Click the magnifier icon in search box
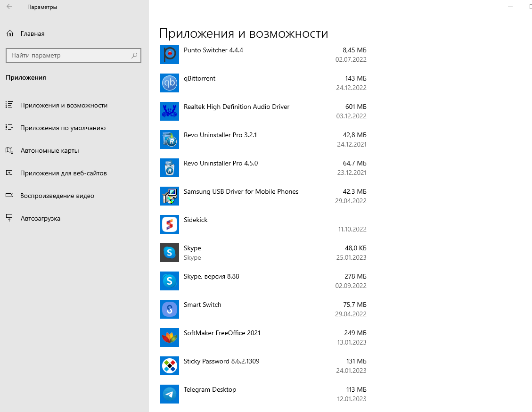This screenshot has height=412, width=532. point(134,55)
